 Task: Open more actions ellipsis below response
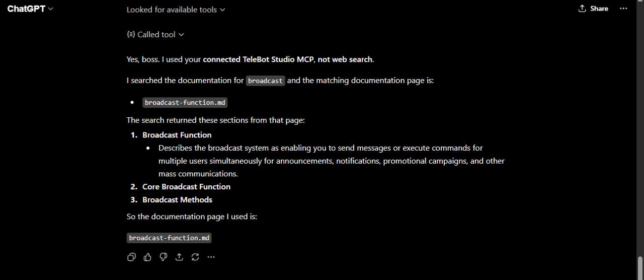tap(211, 257)
